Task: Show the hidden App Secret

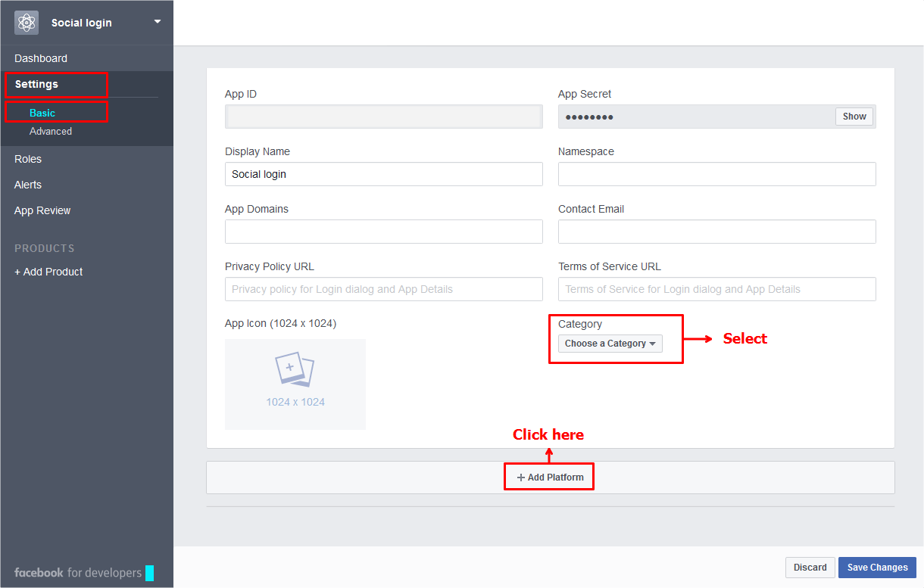Action: pos(854,117)
